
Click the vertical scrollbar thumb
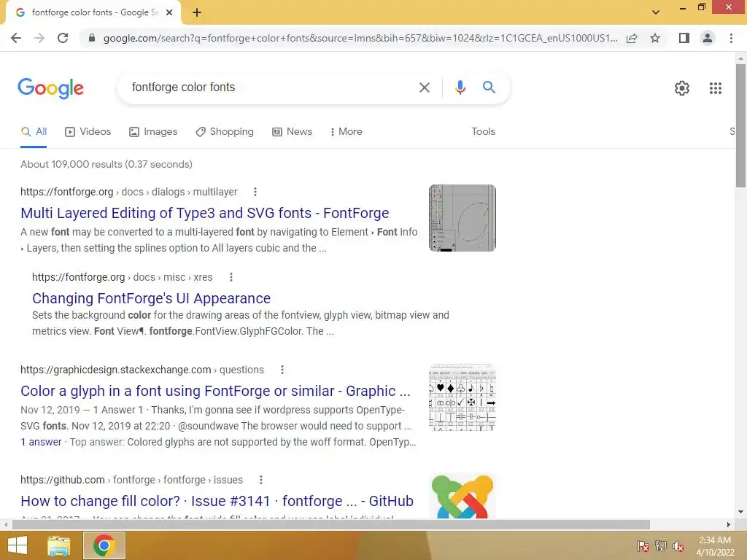pyautogui.click(x=740, y=126)
